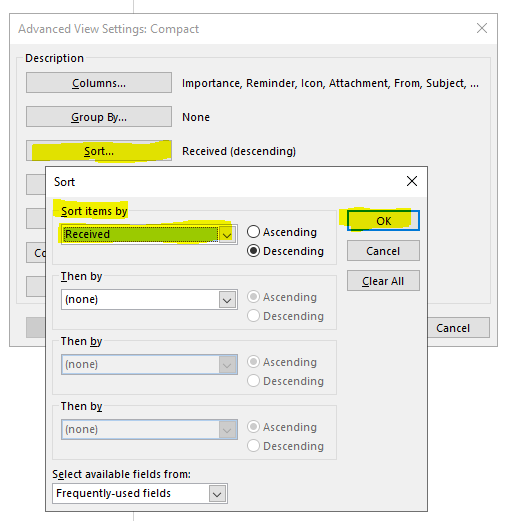Click the second Then by (none) dropdown
The image size is (519, 521).
point(149,364)
